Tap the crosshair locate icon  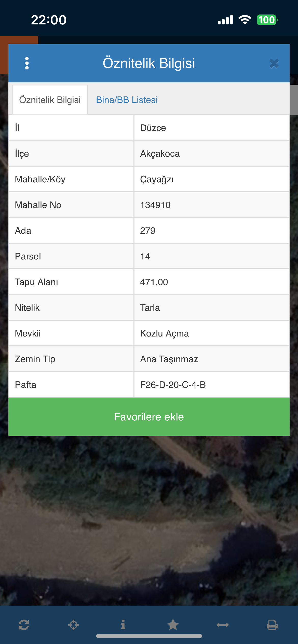pyautogui.click(x=73, y=625)
